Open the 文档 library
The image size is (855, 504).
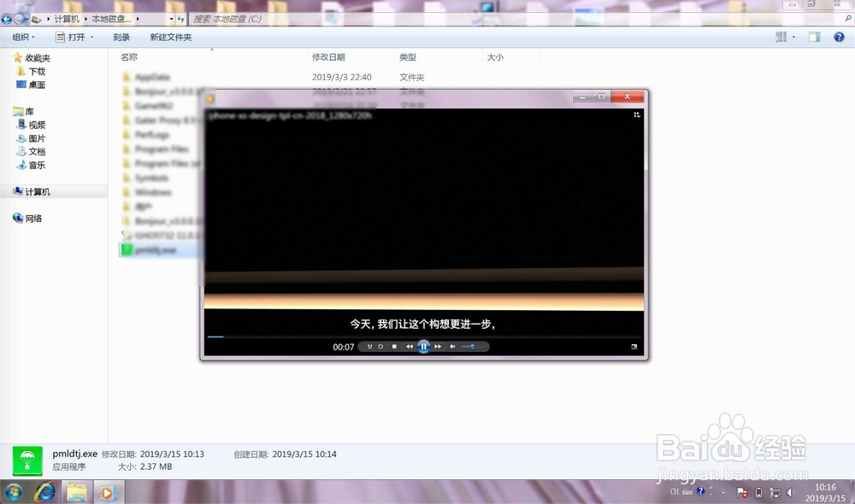click(37, 151)
